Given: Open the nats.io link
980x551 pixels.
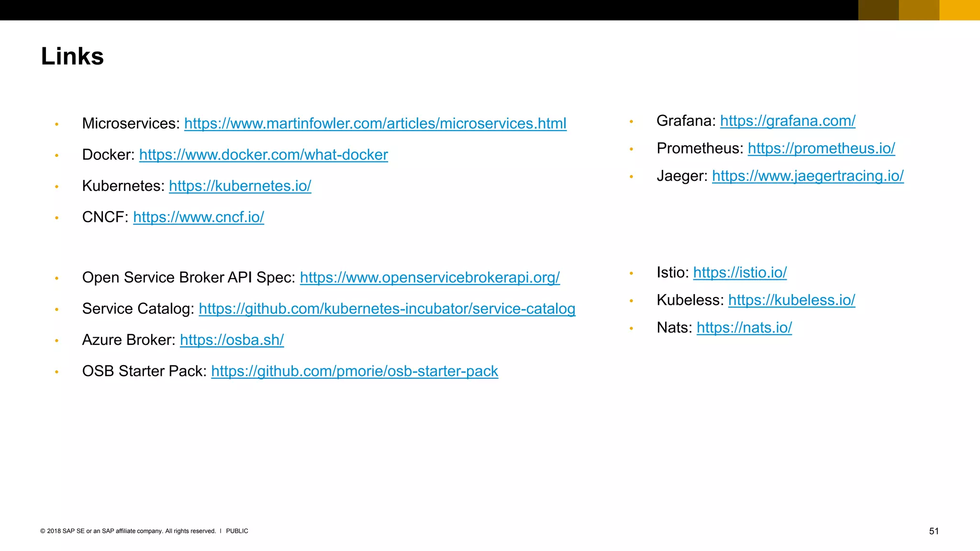Looking at the screenshot, I should (744, 328).
